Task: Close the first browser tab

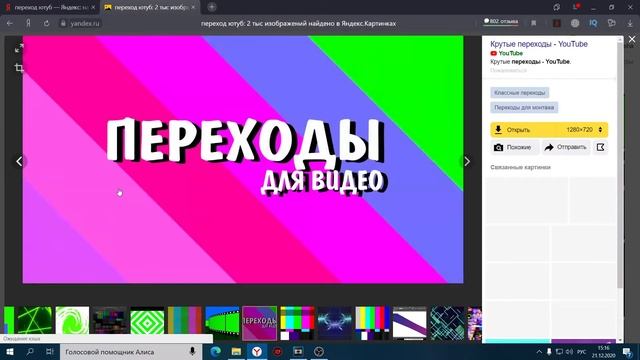Action: 93,7
